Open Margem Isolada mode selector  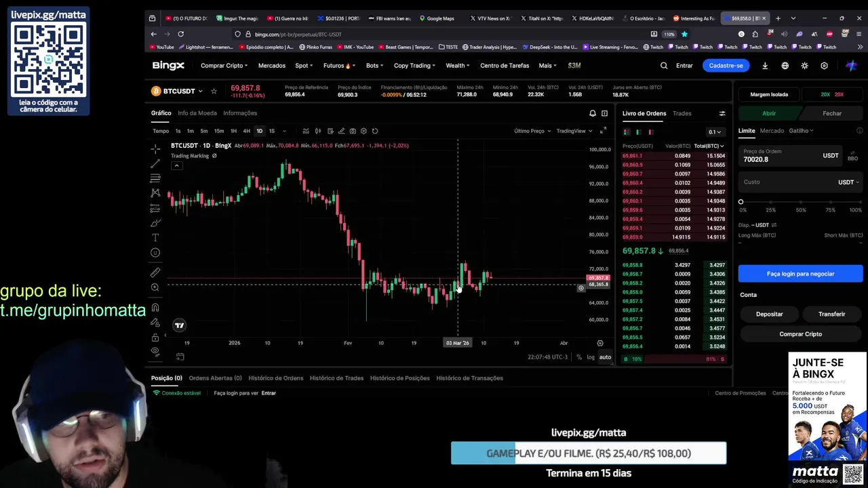[x=769, y=95]
